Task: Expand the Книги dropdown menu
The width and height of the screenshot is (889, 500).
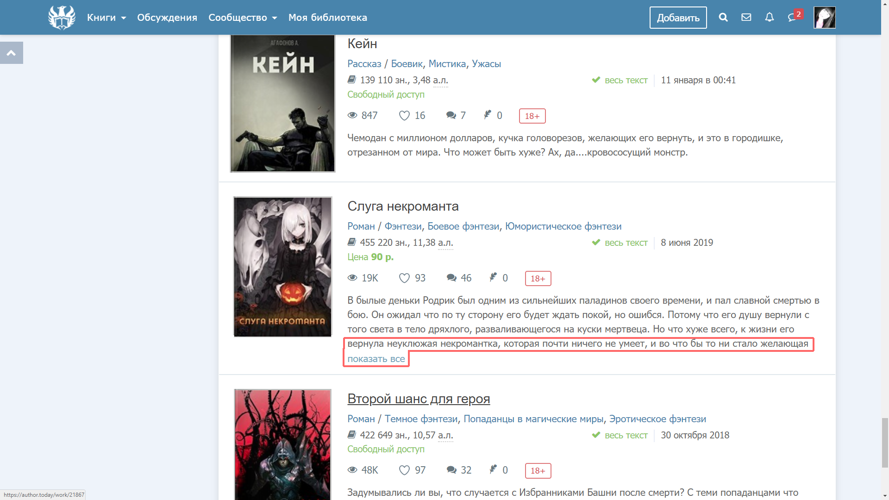Action: [x=106, y=18]
